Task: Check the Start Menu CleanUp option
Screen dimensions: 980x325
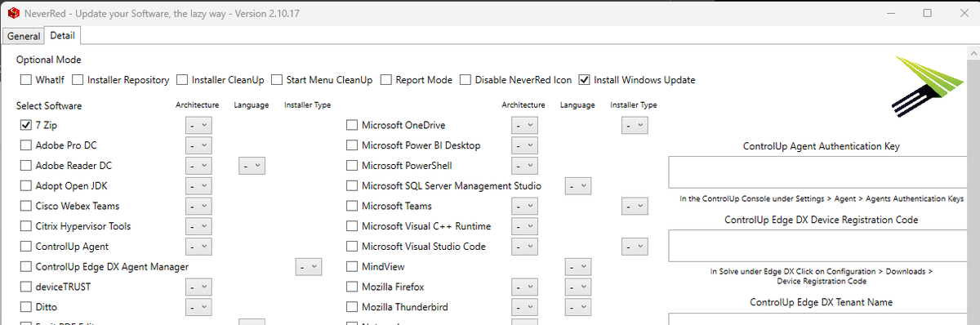Action: (277, 80)
